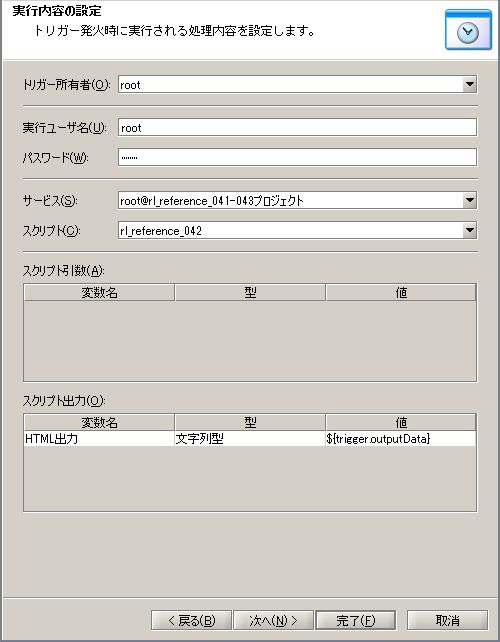Click the 完了(F) button
Viewport: 500px width, 642px height.
coord(355,620)
